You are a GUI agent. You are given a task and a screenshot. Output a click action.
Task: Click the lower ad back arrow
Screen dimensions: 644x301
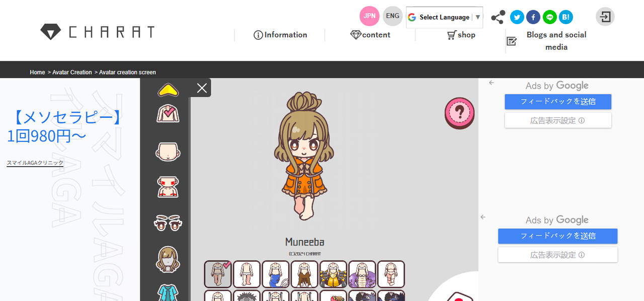pos(483,217)
